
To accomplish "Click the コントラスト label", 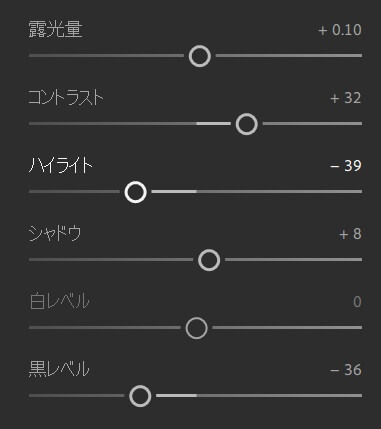I will point(66,98).
